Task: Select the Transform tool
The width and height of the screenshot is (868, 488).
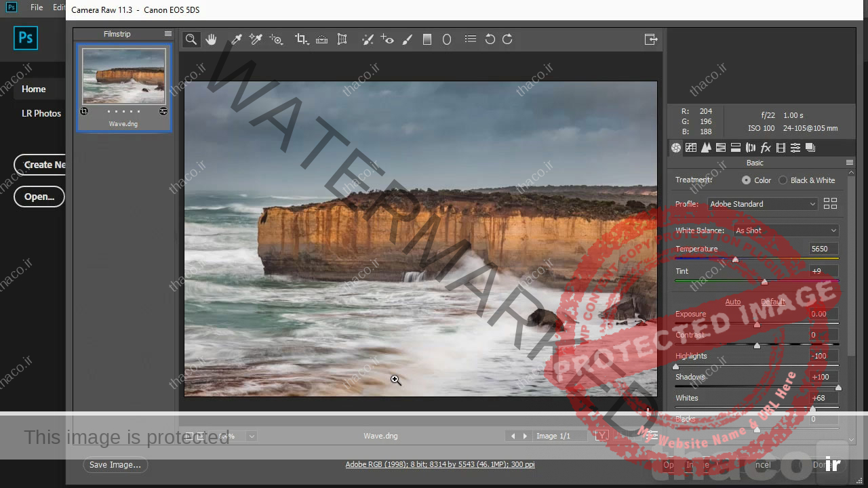Action: (x=342, y=39)
